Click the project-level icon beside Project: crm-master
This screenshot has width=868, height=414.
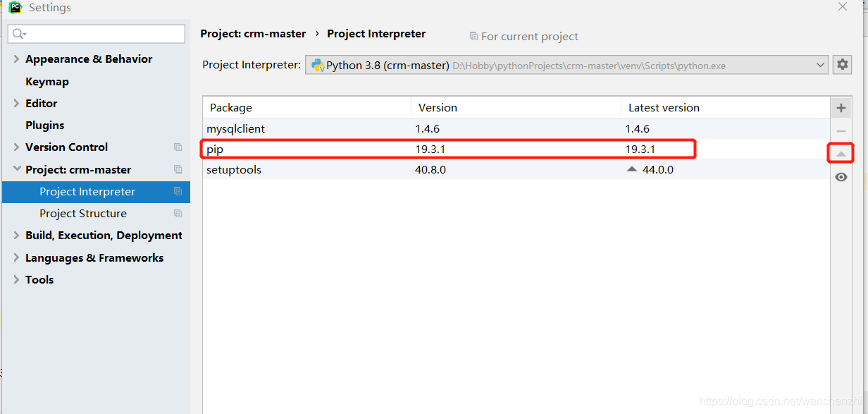178,169
